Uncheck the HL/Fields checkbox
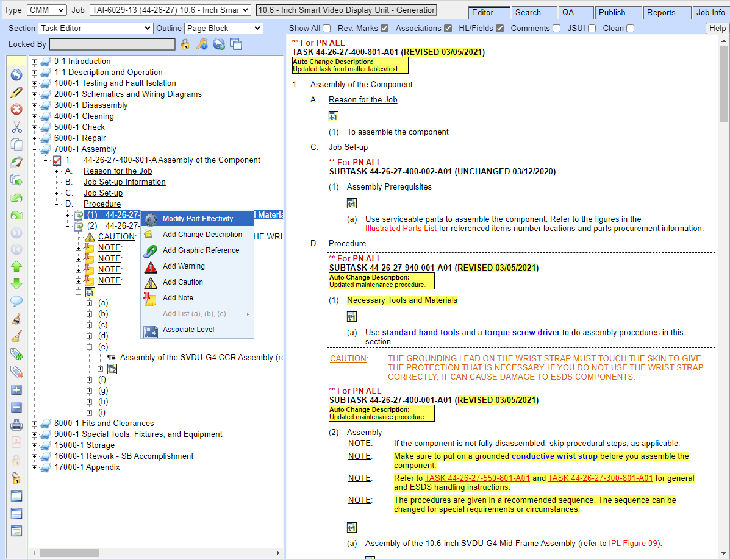The height and width of the screenshot is (560, 730). (x=500, y=29)
